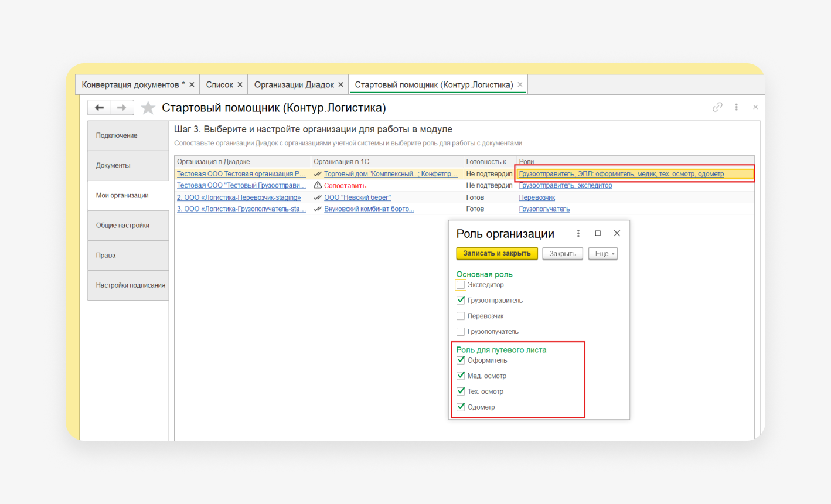
Task: Close the Стартовый помощник form with X
Action: [755, 107]
